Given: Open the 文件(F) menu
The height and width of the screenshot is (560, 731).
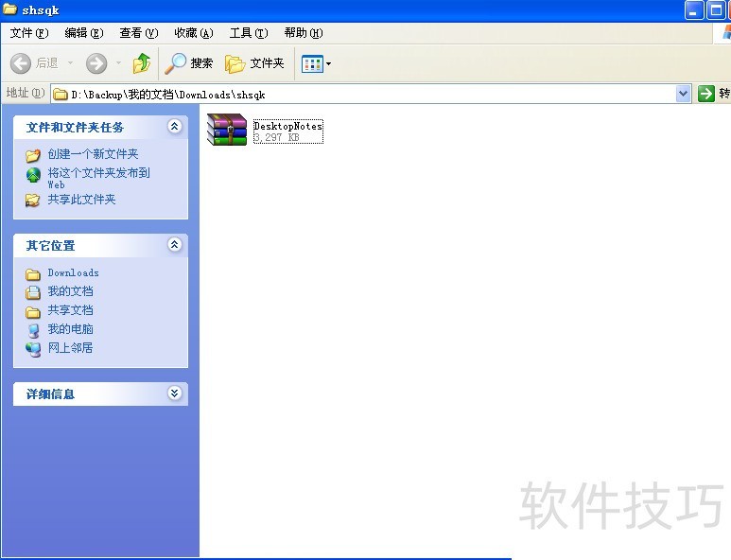Looking at the screenshot, I should pyautogui.click(x=28, y=33).
